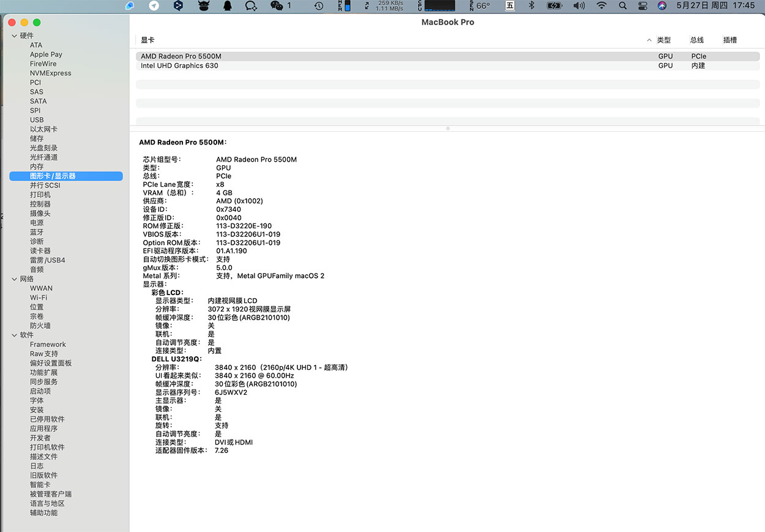Select 偏好设置面板 in the sidebar
This screenshot has height=532, width=765.
(51, 363)
